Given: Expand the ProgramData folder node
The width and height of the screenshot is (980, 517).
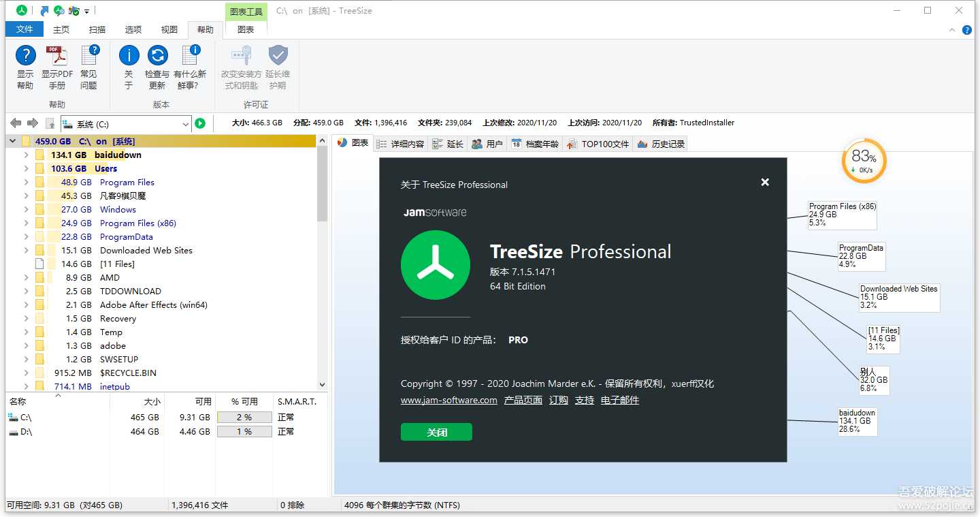Looking at the screenshot, I should pyautogui.click(x=26, y=236).
